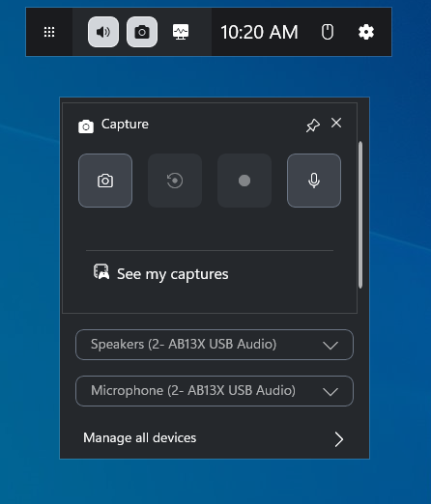Click chevron arrow next to Manage all devices
The width and height of the screenshot is (431, 504).
(338, 439)
